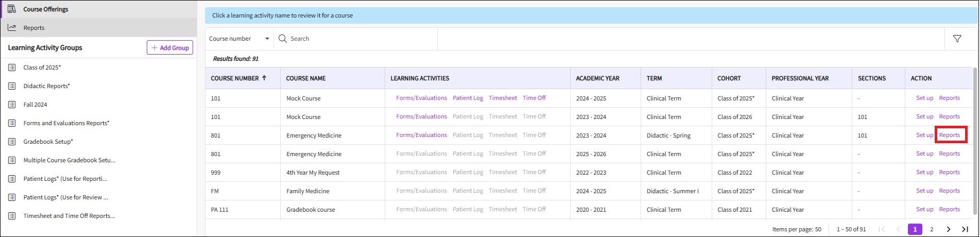Click list icon beside Timesheet and Time Off Reports
This screenshot has width=980, height=237.
[12, 216]
